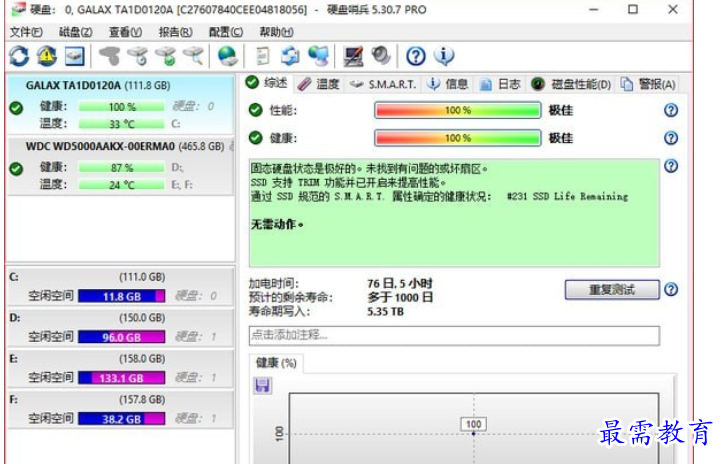Image resolution: width=721 pixels, height=464 pixels.
Task: Switch to the 日志 tab
Action: [x=499, y=84]
